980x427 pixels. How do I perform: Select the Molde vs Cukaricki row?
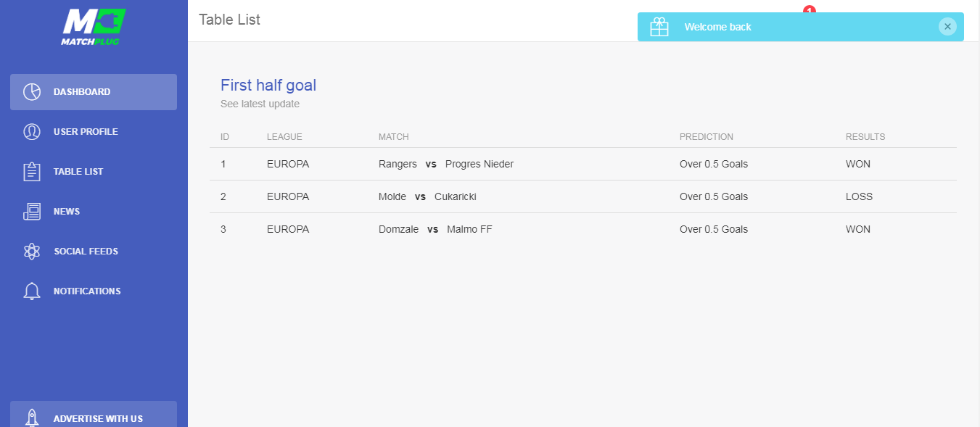pos(583,196)
